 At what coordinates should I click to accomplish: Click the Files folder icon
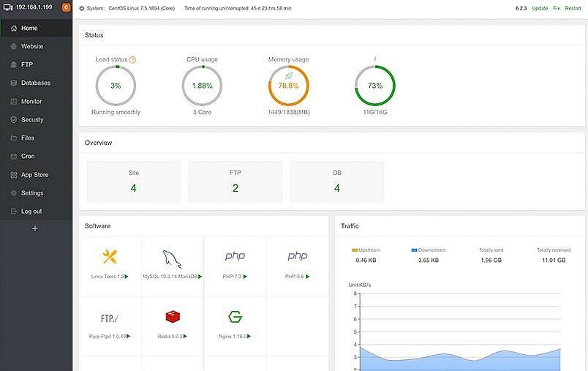pos(14,138)
